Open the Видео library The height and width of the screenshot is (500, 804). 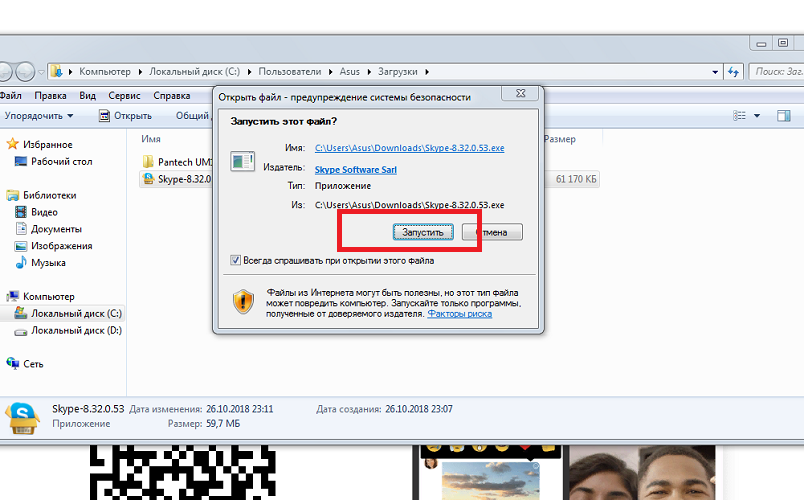[x=21, y=212]
